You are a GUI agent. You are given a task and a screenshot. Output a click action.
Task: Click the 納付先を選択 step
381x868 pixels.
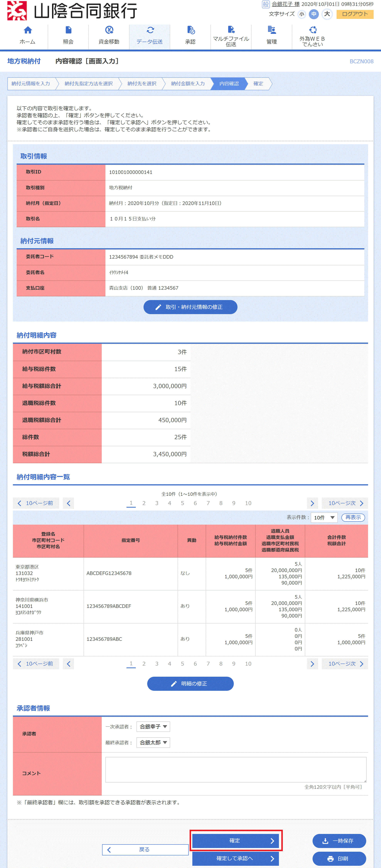coord(142,84)
